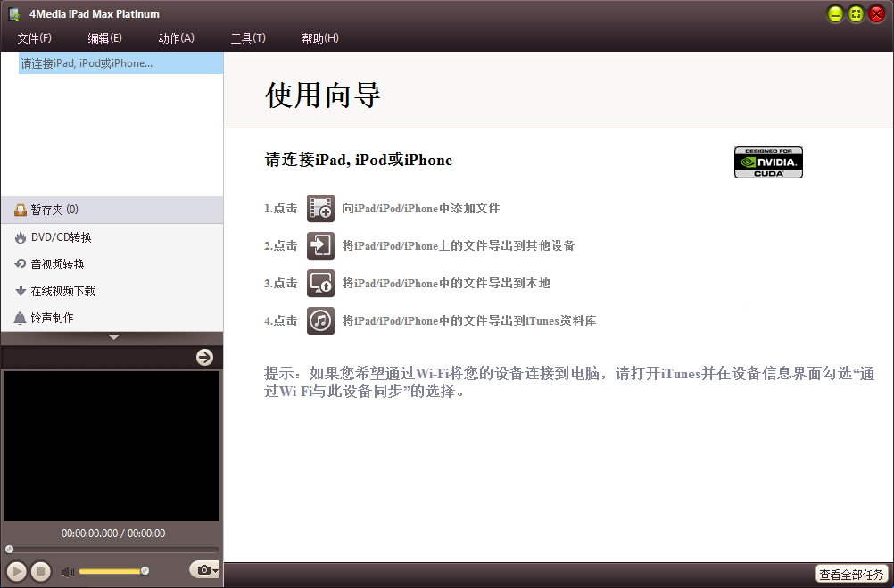Click the 将iPad/iPod/iPhone上的文件导出到其他设备 text
Image resolution: width=894 pixels, height=588 pixels.
point(459,245)
